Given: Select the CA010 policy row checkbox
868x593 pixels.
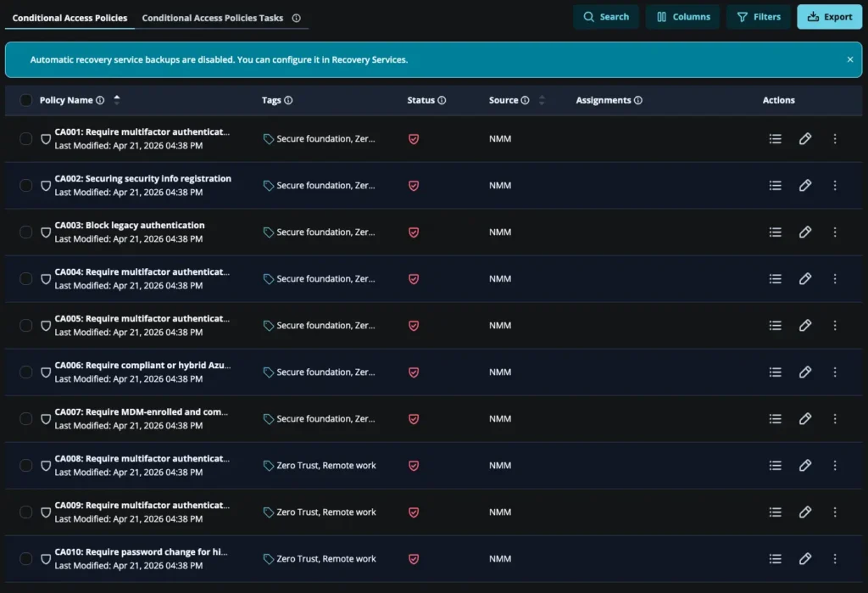Looking at the screenshot, I should click(25, 558).
